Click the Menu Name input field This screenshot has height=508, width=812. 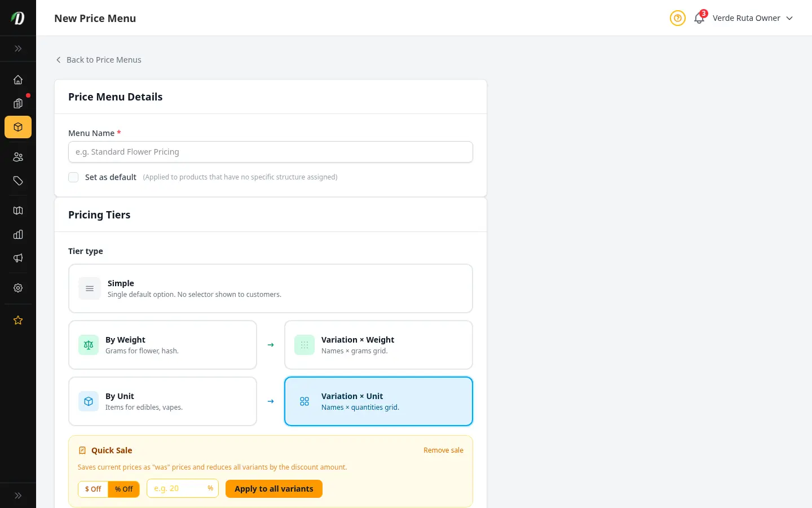tap(271, 152)
